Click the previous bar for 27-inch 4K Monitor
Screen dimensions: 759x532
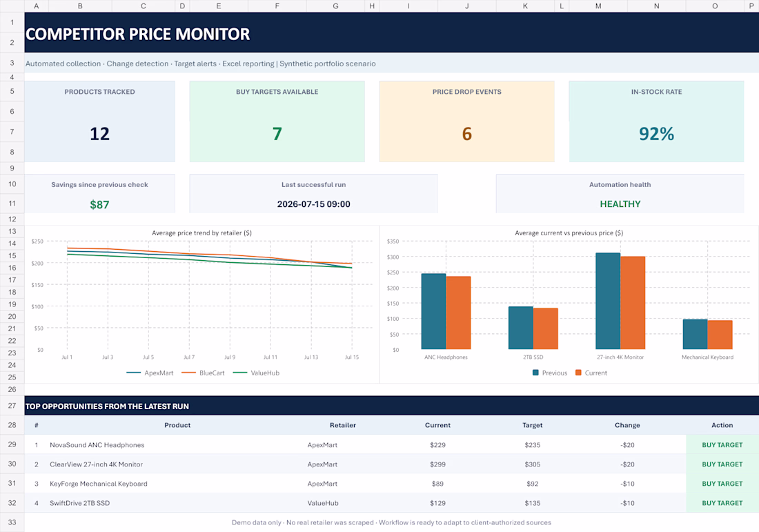608,301
